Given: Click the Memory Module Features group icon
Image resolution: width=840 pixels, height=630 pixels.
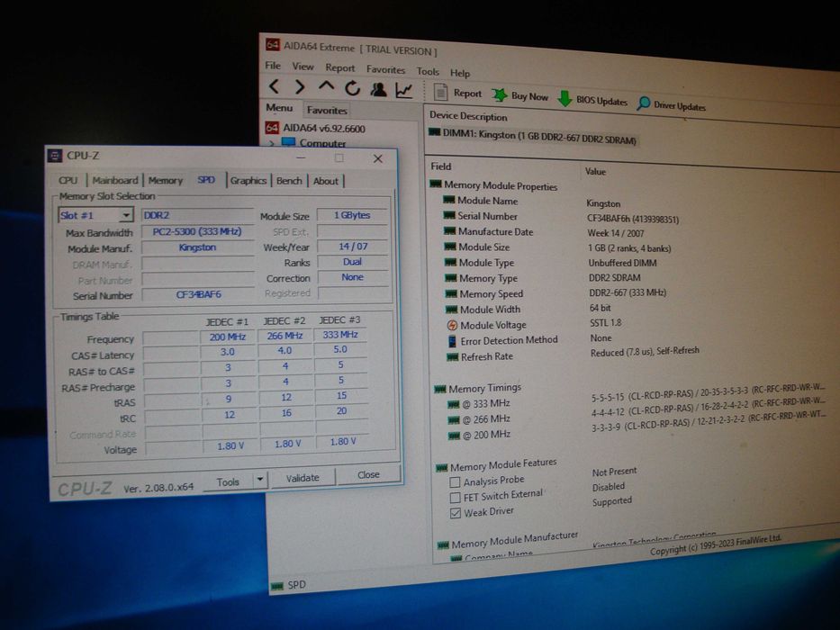Looking at the screenshot, I should tap(441, 468).
